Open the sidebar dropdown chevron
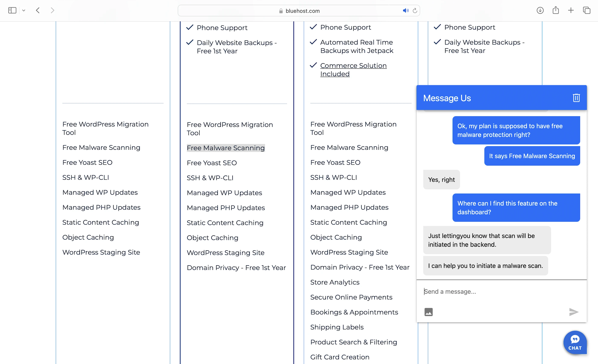Screen dimensions: 598x364 point(23,10)
